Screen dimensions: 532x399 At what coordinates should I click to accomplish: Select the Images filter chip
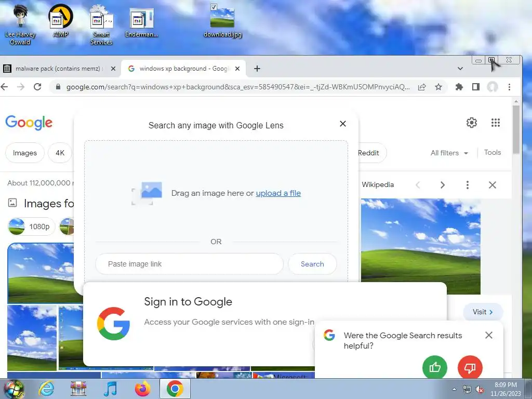(25, 153)
